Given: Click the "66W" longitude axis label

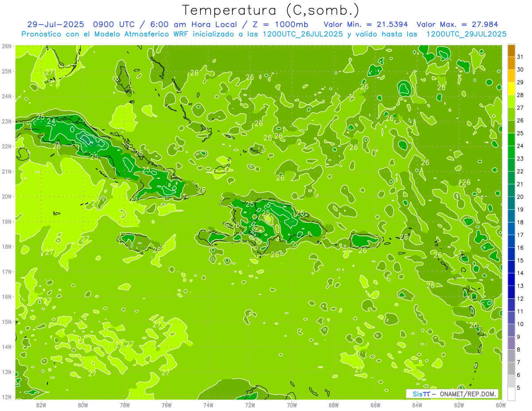Looking at the screenshot, I should [x=376, y=405].
